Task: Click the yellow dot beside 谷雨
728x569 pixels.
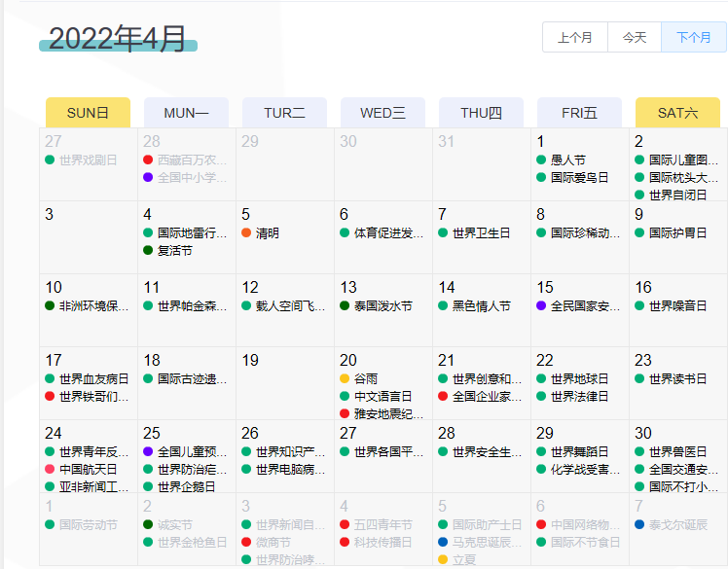Action: coord(344,378)
